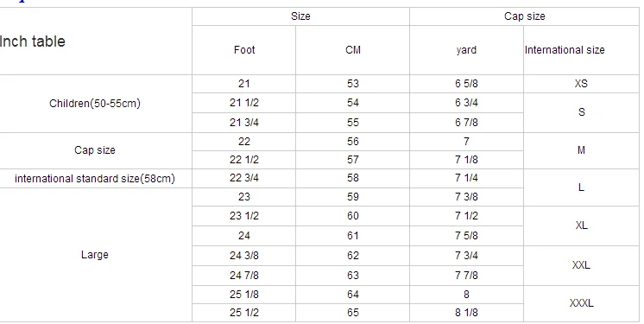Click the "International size" header
644x324 pixels.
(x=581, y=50)
